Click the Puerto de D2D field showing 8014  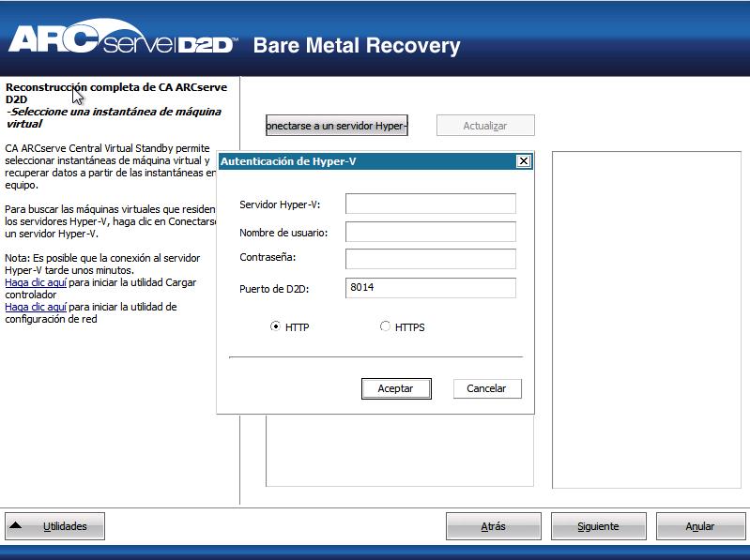point(431,288)
